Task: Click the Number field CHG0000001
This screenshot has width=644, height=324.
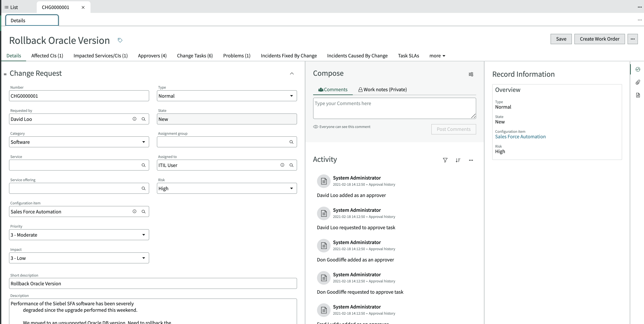Action: click(x=79, y=96)
